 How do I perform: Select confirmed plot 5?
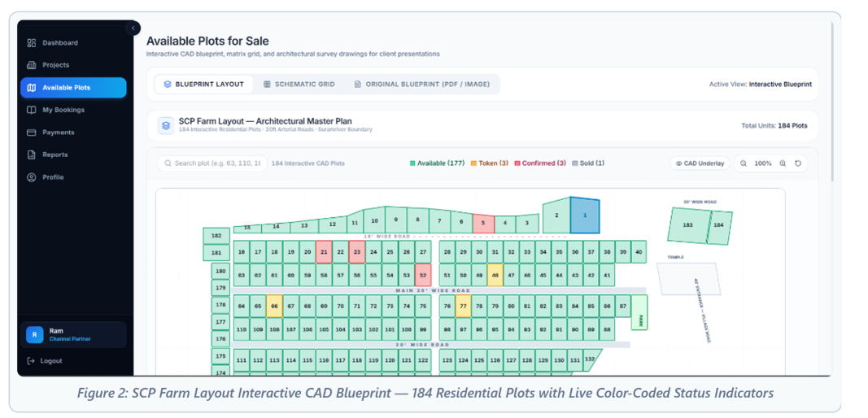click(483, 224)
